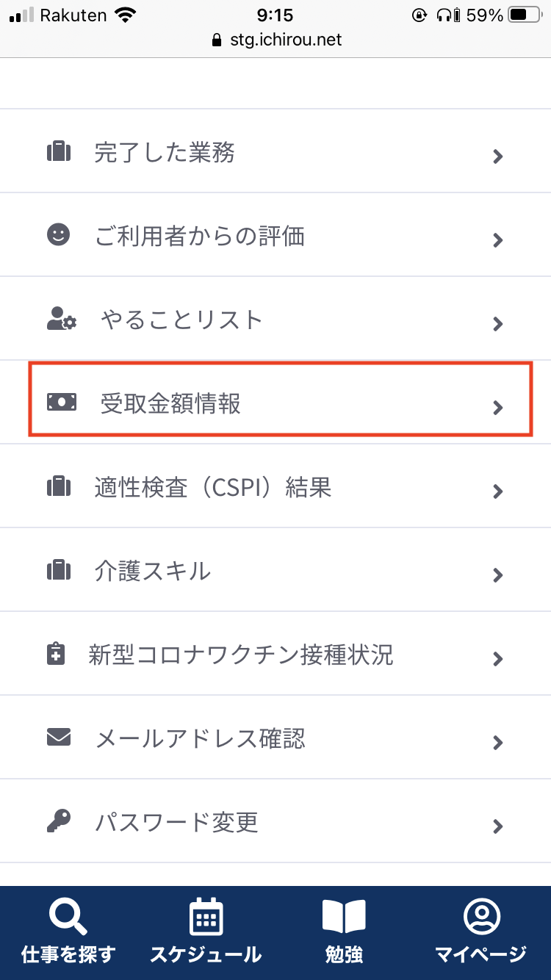Click the profile icon for マイページ

click(482, 916)
